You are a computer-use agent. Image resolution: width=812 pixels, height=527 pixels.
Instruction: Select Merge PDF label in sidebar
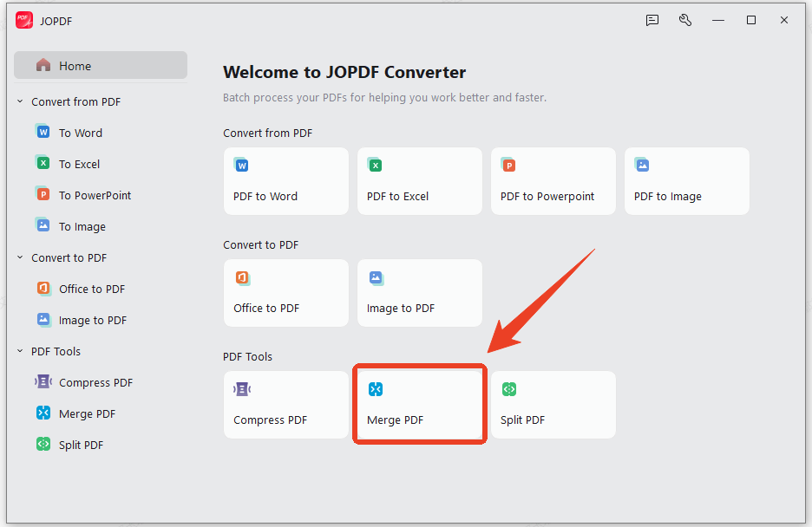(x=87, y=413)
